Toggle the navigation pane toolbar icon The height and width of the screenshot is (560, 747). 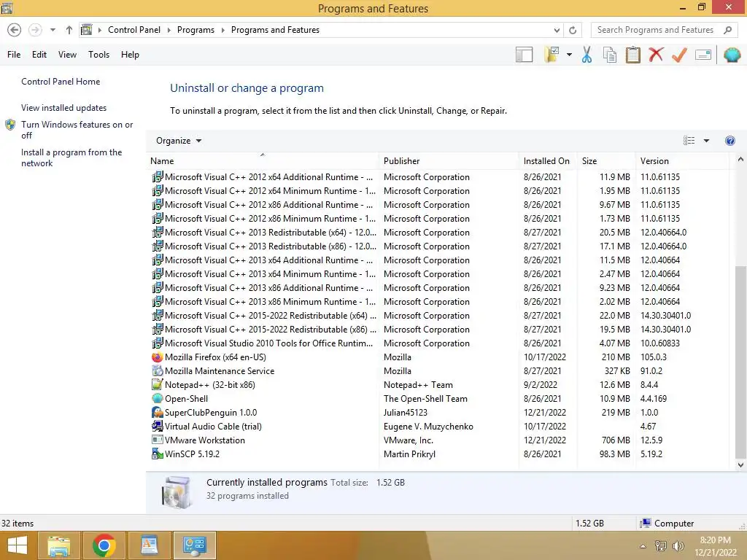pyautogui.click(x=524, y=55)
